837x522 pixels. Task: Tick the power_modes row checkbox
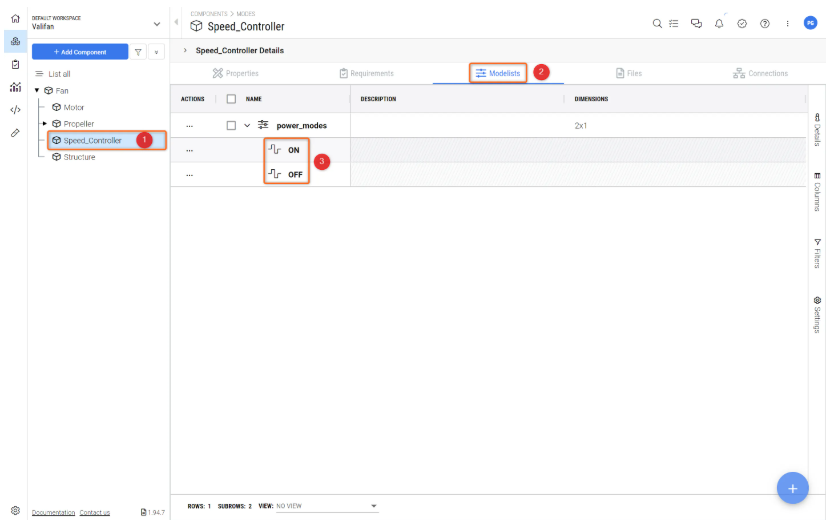[x=231, y=126]
